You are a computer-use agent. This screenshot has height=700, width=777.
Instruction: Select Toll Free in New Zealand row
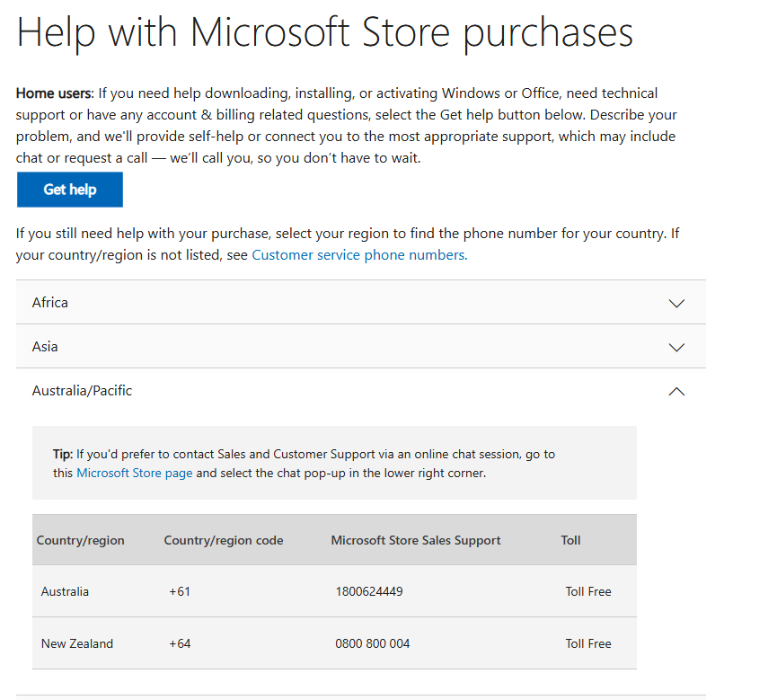[588, 643]
